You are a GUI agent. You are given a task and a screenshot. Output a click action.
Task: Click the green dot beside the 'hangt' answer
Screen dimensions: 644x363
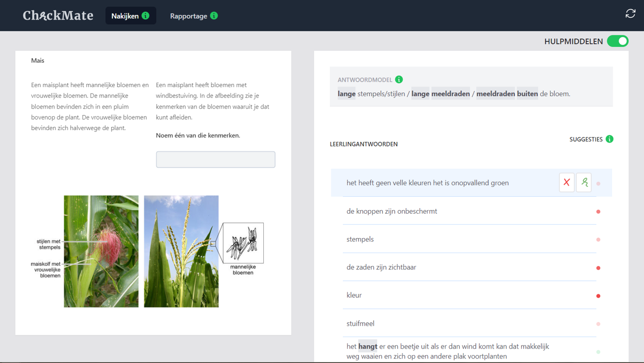[598, 352]
